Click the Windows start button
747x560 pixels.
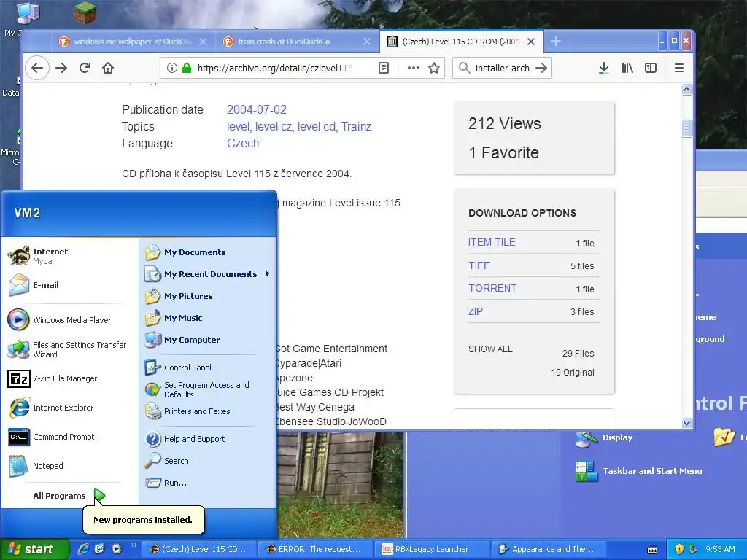34,549
